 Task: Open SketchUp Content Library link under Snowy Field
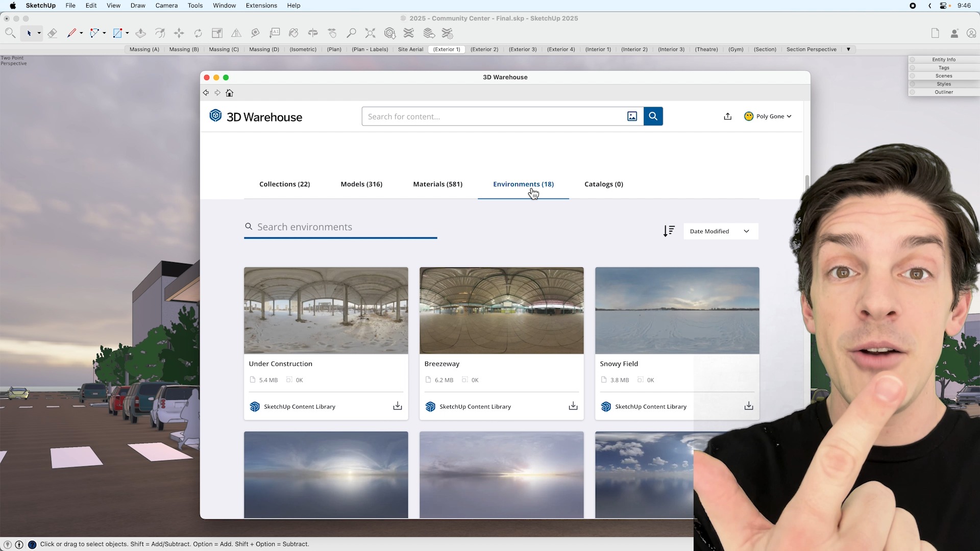[x=650, y=407]
